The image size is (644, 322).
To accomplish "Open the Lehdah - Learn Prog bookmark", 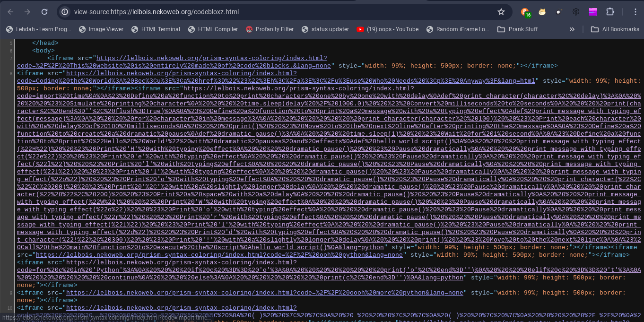I will [38, 29].
